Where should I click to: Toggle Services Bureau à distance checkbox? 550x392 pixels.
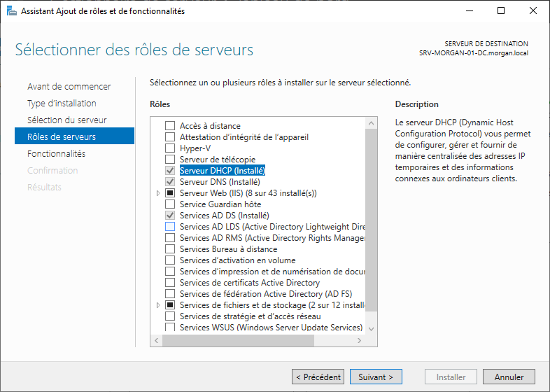tap(170, 249)
